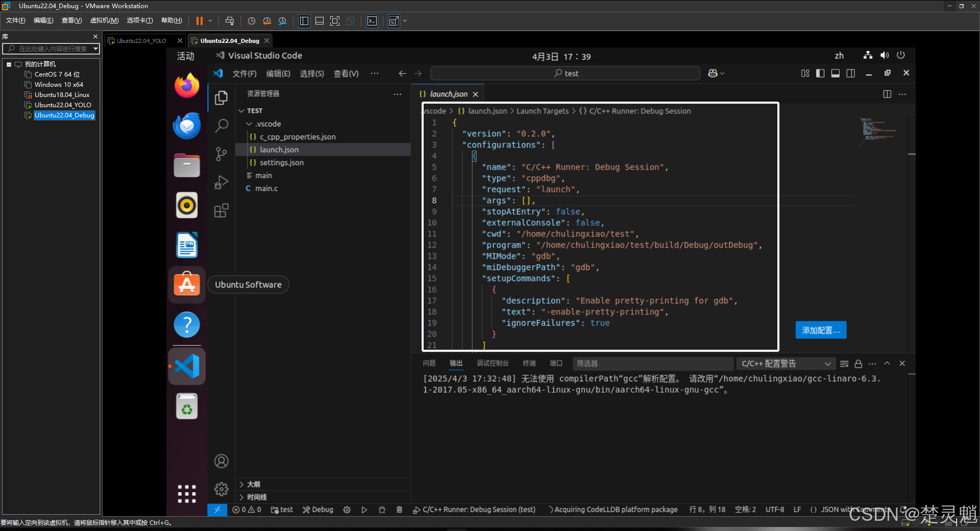The width and height of the screenshot is (980, 531).
Task: Click C/C++ Runner: Debug Session status item
Action: [474, 510]
